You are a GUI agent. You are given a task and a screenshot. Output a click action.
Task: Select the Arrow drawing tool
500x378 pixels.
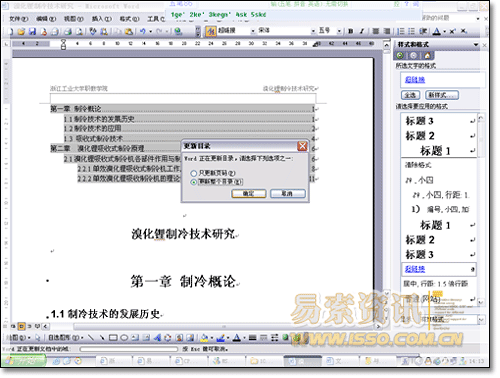pos(102,338)
